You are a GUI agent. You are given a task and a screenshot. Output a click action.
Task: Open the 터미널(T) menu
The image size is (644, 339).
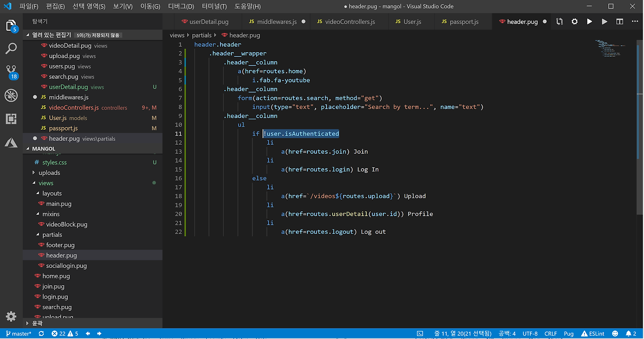tap(214, 7)
